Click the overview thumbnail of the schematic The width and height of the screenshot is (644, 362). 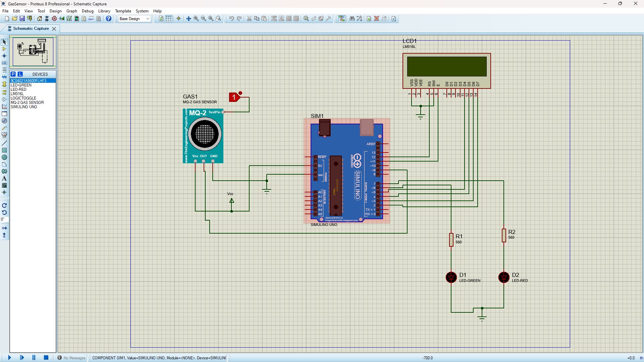click(33, 52)
